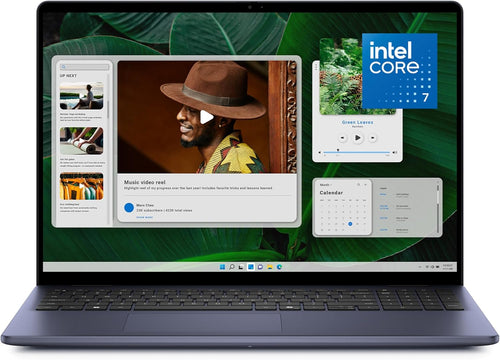Click the low volume speaker icon in music player
The width and height of the screenshot is (500, 360).
tap(320, 152)
